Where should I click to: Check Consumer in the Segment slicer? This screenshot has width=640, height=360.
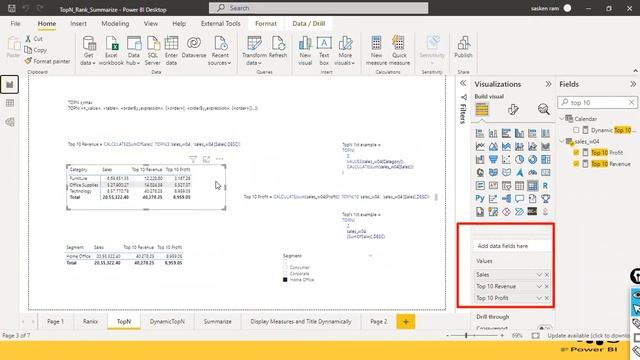(285, 267)
